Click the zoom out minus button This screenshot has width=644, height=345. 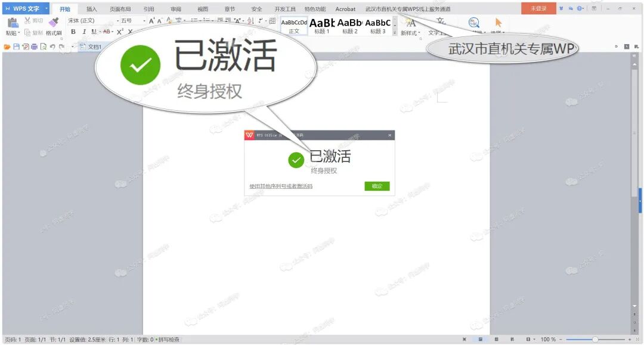[561, 340]
